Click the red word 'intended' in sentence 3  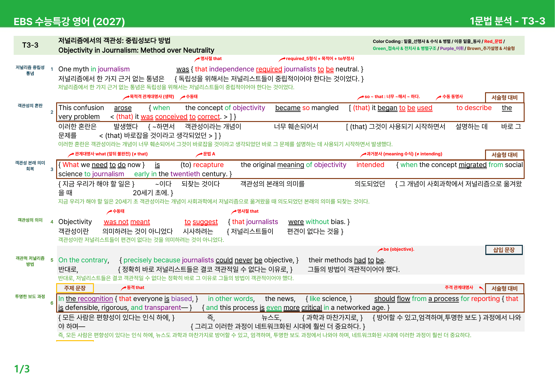(x=370, y=165)
